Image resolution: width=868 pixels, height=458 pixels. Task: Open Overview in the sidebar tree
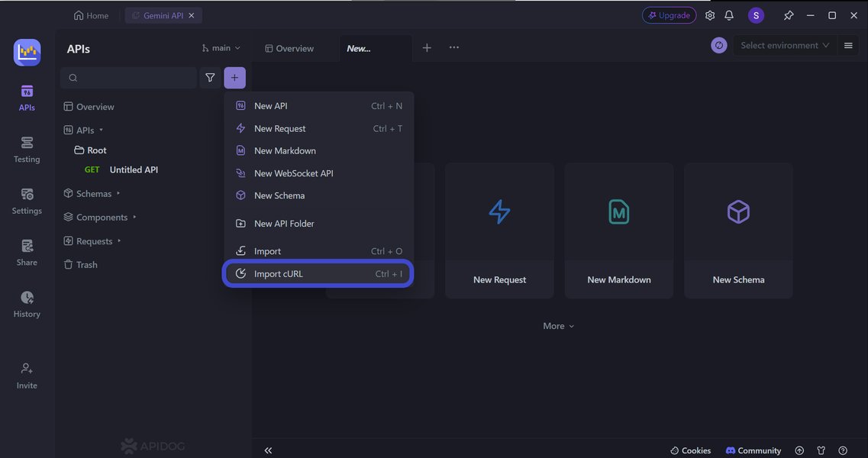point(89,106)
